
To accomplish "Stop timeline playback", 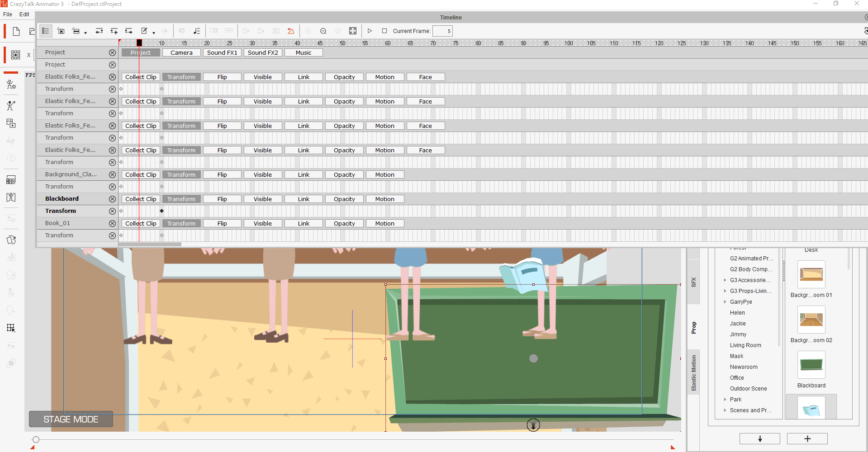I will (384, 31).
